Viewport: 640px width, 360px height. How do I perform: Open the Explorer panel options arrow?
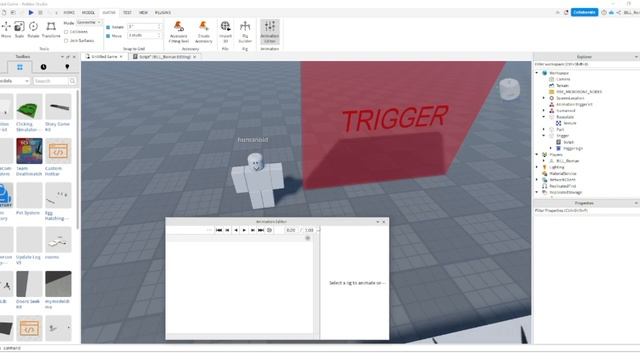pyautogui.click(x=636, y=57)
